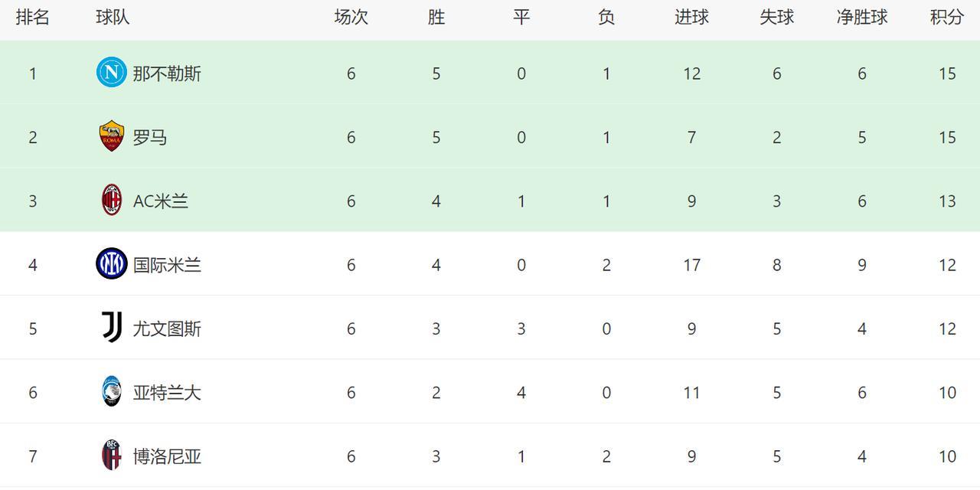Open the 国际米兰 team link
This screenshot has width=980, height=490.
click(167, 265)
